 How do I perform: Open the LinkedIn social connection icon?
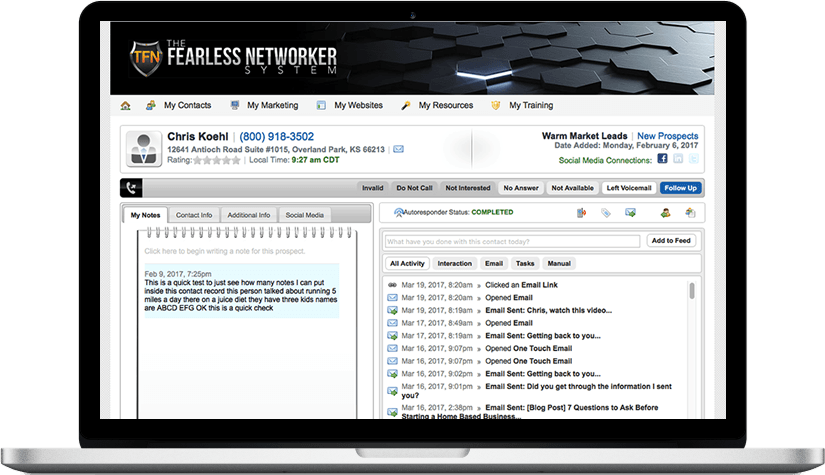tap(678, 158)
